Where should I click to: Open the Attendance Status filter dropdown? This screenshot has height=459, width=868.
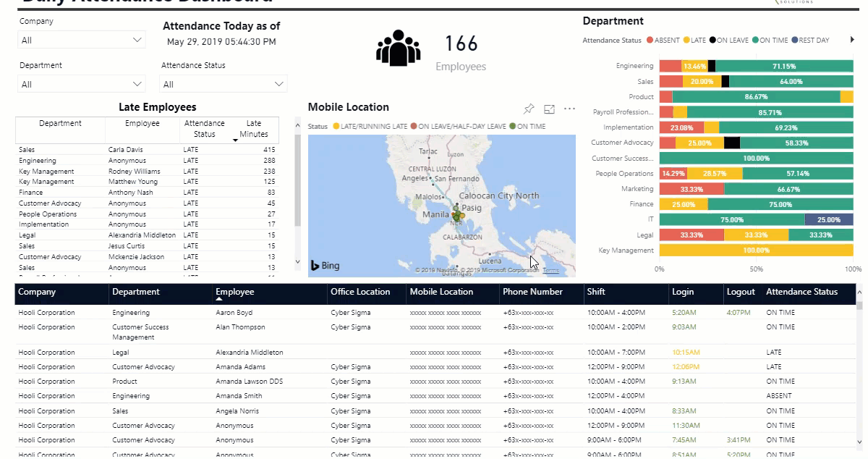[x=224, y=85]
